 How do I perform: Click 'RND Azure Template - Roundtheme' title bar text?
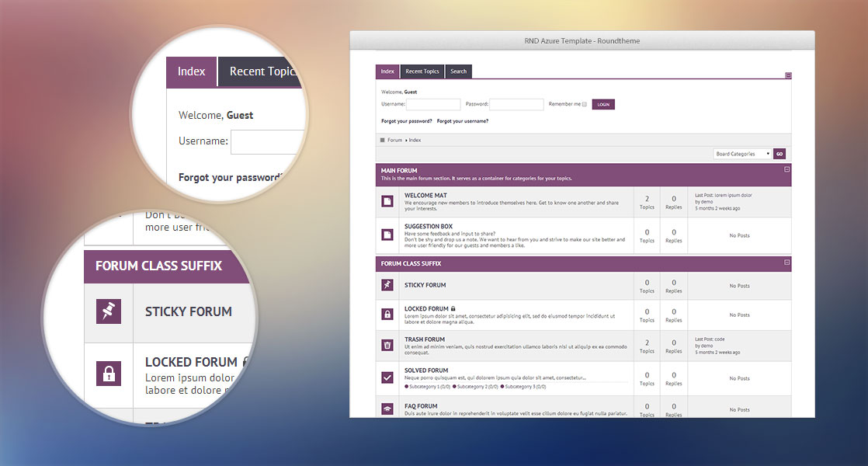pyautogui.click(x=582, y=41)
